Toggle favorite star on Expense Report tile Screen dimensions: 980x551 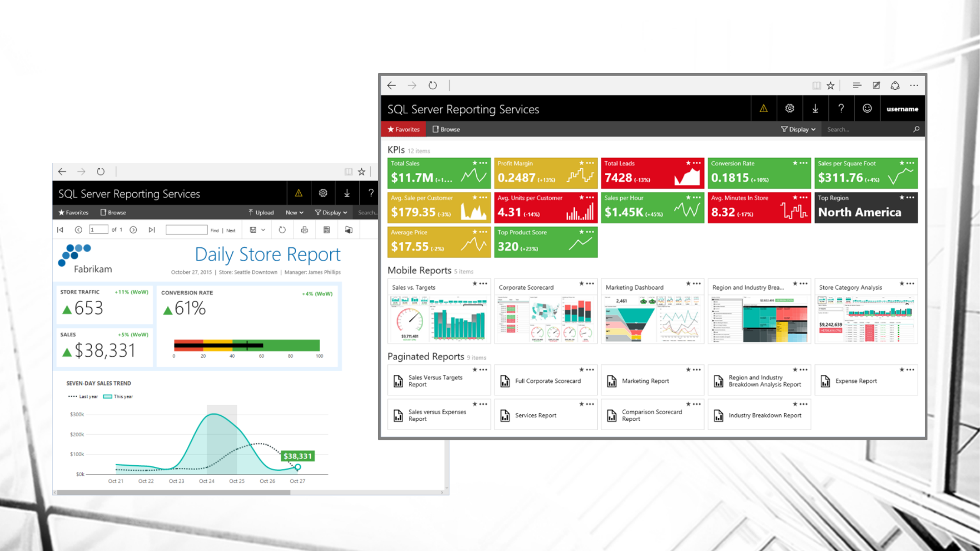coord(902,370)
